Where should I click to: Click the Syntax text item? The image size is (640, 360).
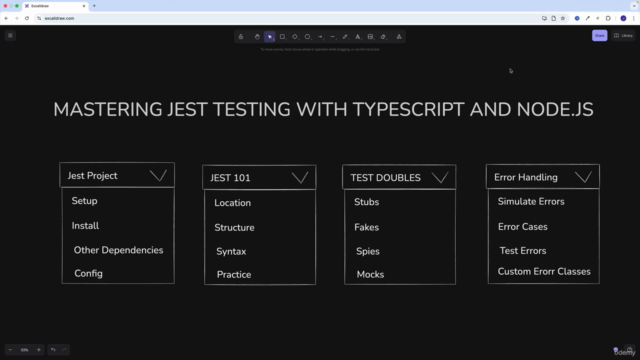coord(231,251)
